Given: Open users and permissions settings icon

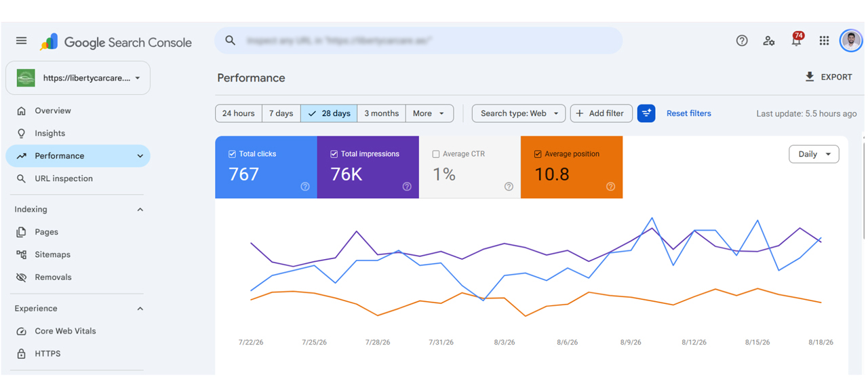Looking at the screenshot, I should coord(769,41).
